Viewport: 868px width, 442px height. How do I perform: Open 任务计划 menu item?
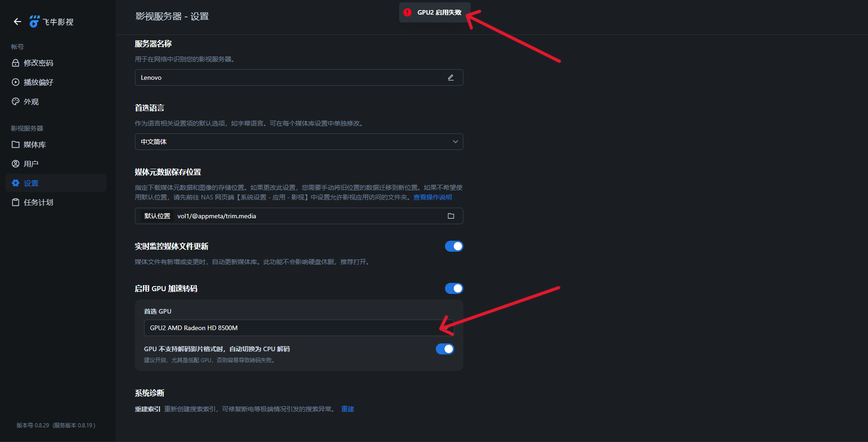coord(56,202)
